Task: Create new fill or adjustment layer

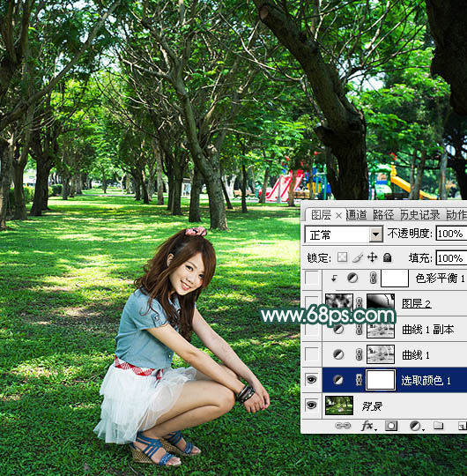Action: 416,426
